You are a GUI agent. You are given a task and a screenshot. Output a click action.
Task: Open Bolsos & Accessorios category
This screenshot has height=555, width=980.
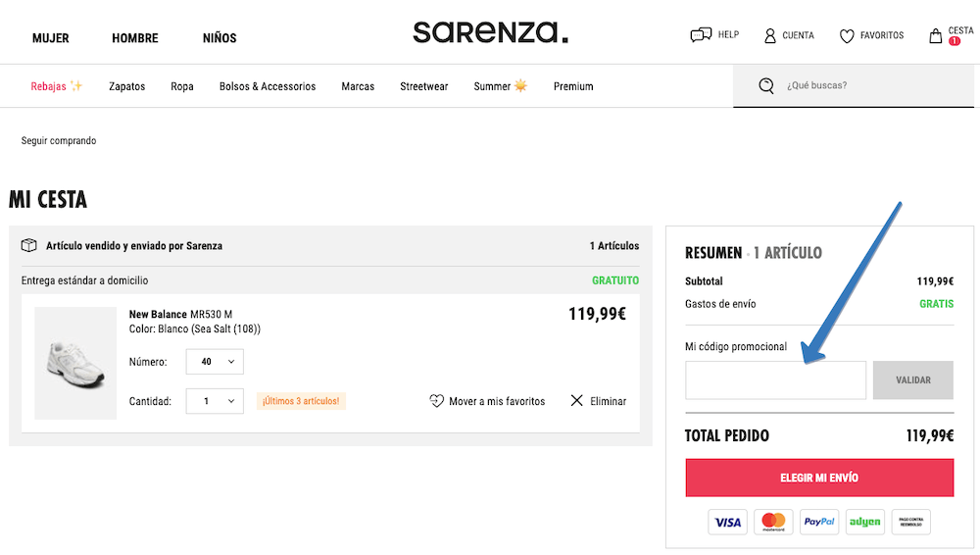(x=268, y=86)
